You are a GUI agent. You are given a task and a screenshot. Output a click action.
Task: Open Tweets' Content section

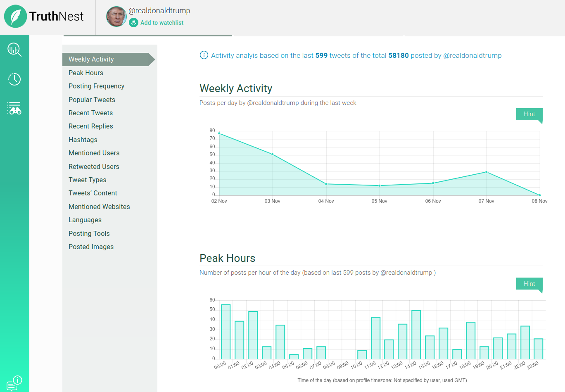[93, 193]
